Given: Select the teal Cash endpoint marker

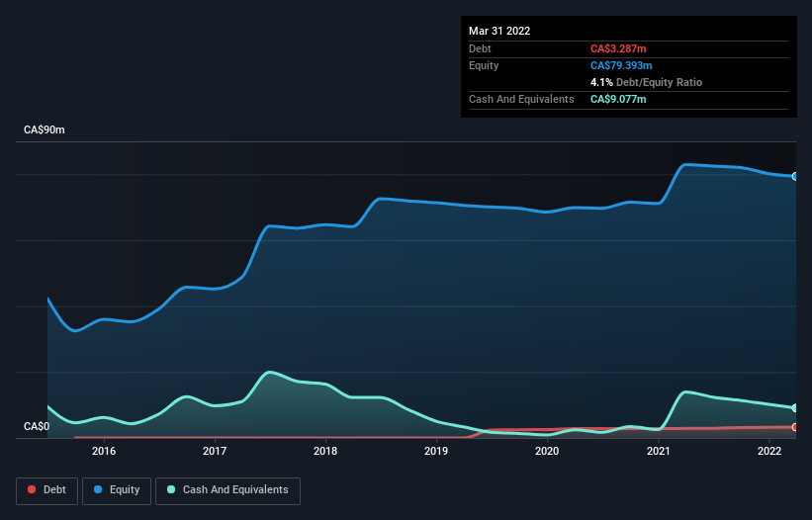Looking at the screenshot, I should coord(795,408).
